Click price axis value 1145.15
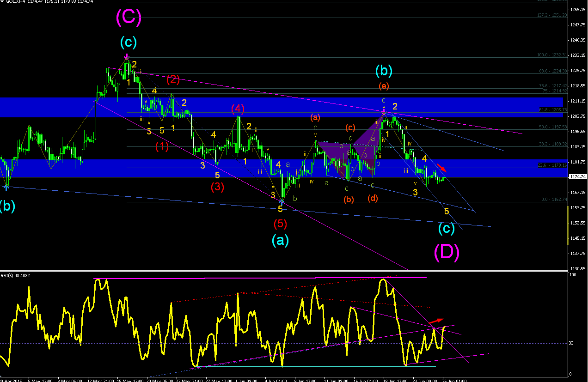 pos(578,238)
